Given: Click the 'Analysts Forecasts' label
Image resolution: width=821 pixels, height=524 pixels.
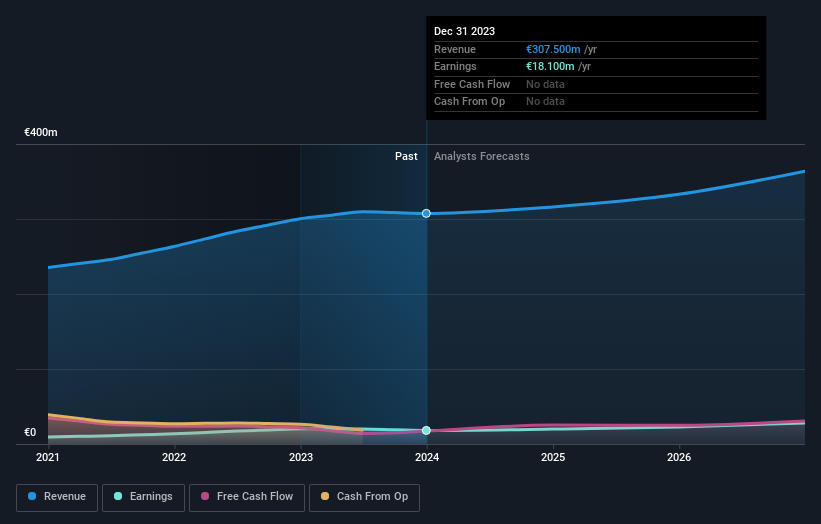Looking at the screenshot, I should pos(482,157).
